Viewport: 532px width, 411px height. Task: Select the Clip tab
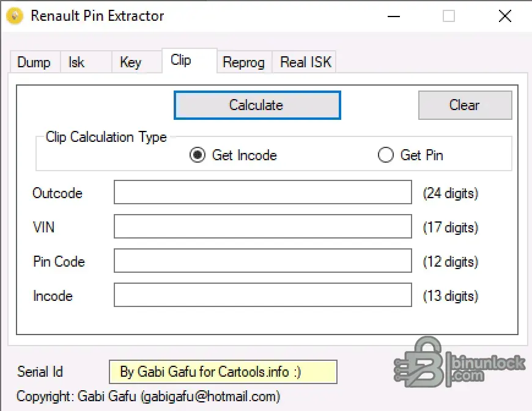click(190, 61)
